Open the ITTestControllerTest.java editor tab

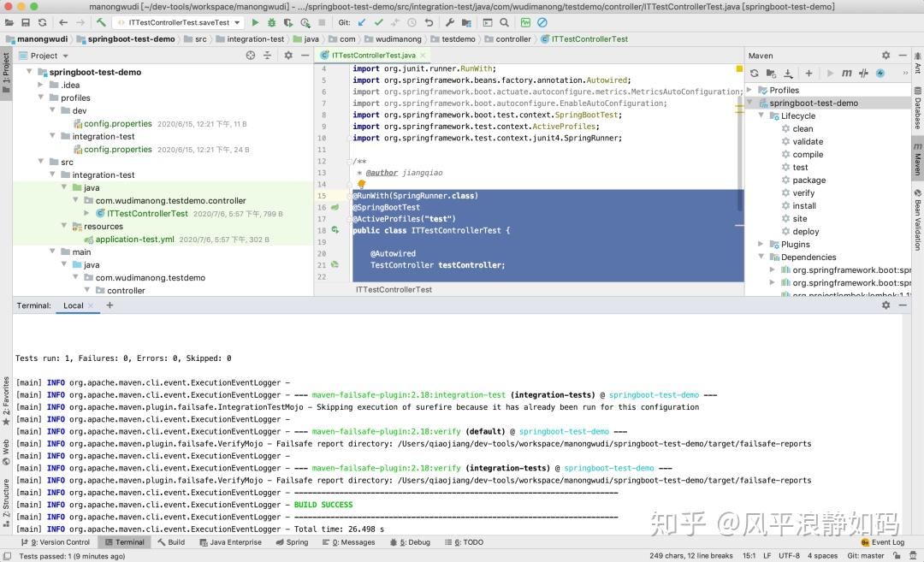[373, 55]
